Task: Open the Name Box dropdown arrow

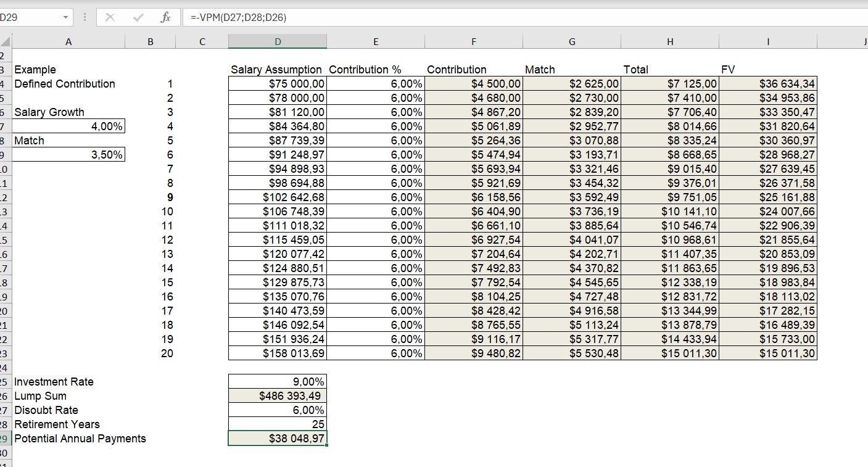Action: (65, 17)
